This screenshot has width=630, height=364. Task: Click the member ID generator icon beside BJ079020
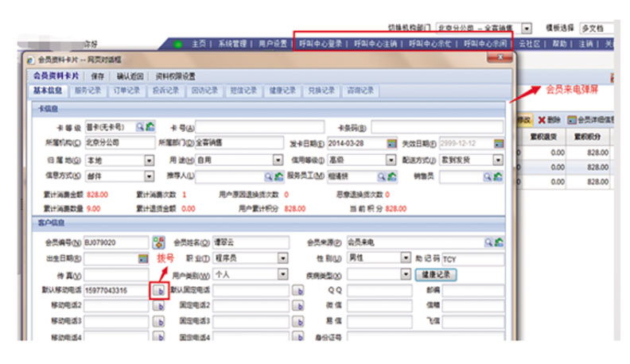tap(157, 242)
